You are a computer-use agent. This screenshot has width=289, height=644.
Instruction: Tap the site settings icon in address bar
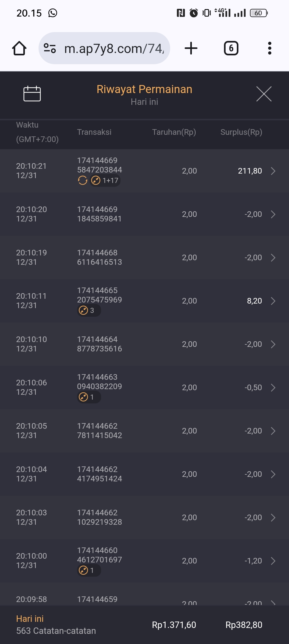click(x=50, y=48)
